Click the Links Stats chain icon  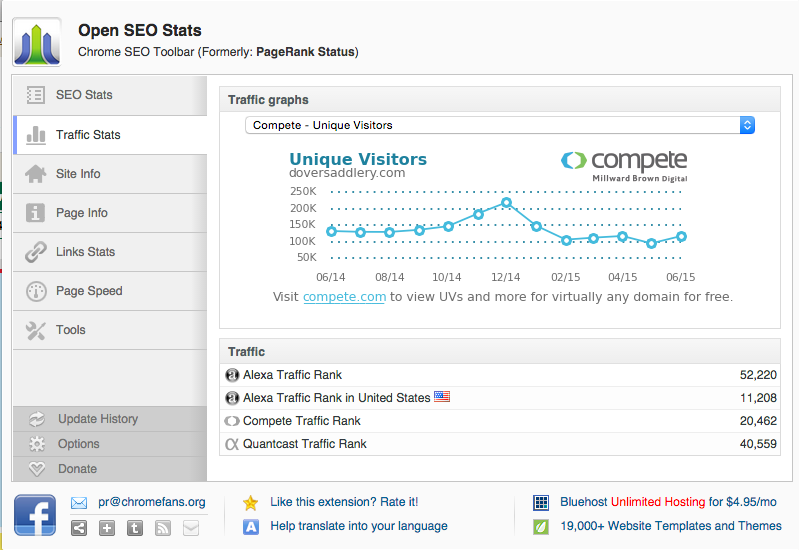(36, 252)
